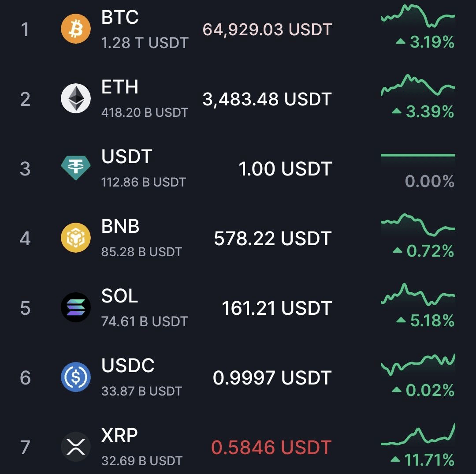Tap the Tether USDT logo

pyautogui.click(x=76, y=168)
